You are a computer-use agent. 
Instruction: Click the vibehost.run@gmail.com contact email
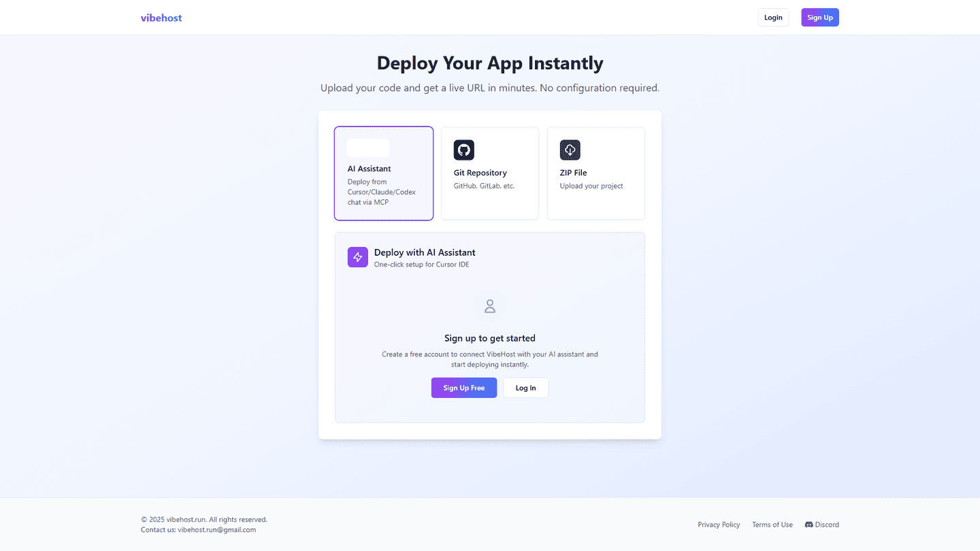(216, 530)
